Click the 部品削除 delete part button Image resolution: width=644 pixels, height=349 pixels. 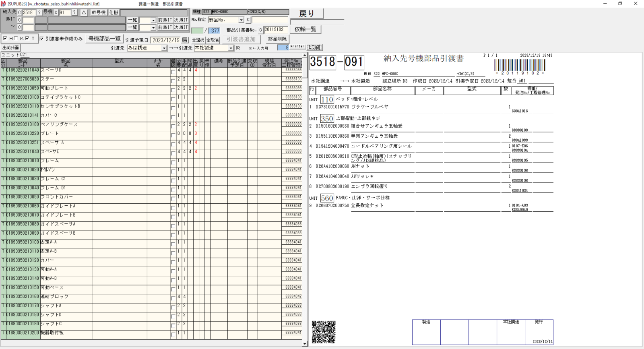coord(277,39)
